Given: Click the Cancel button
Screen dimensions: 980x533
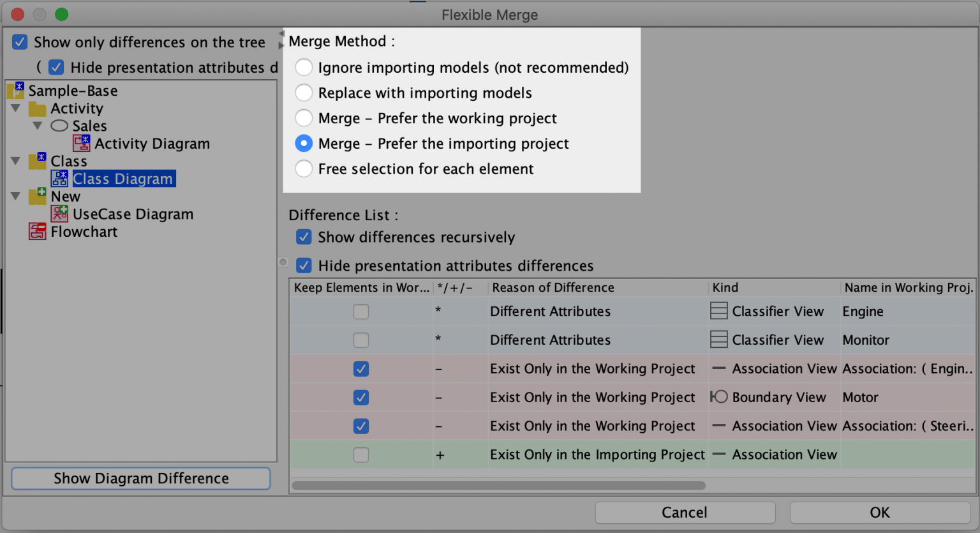Looking at the screenshot, I should [685, 512].
